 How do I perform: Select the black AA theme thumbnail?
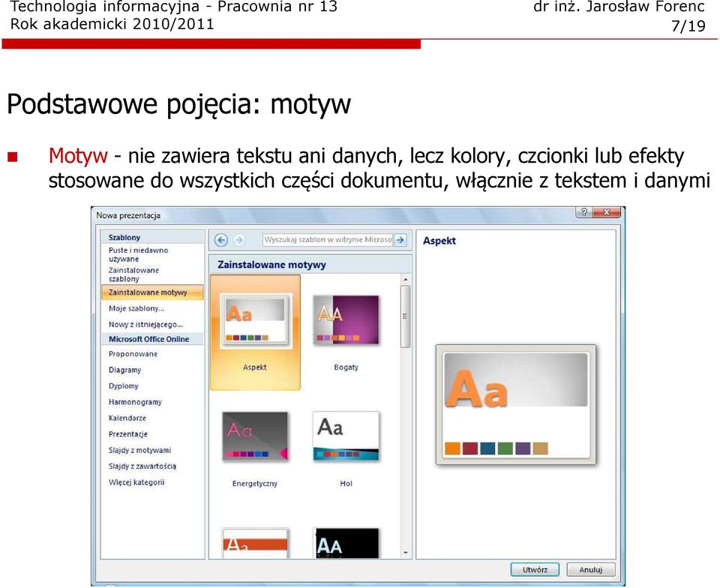point(346,543)
